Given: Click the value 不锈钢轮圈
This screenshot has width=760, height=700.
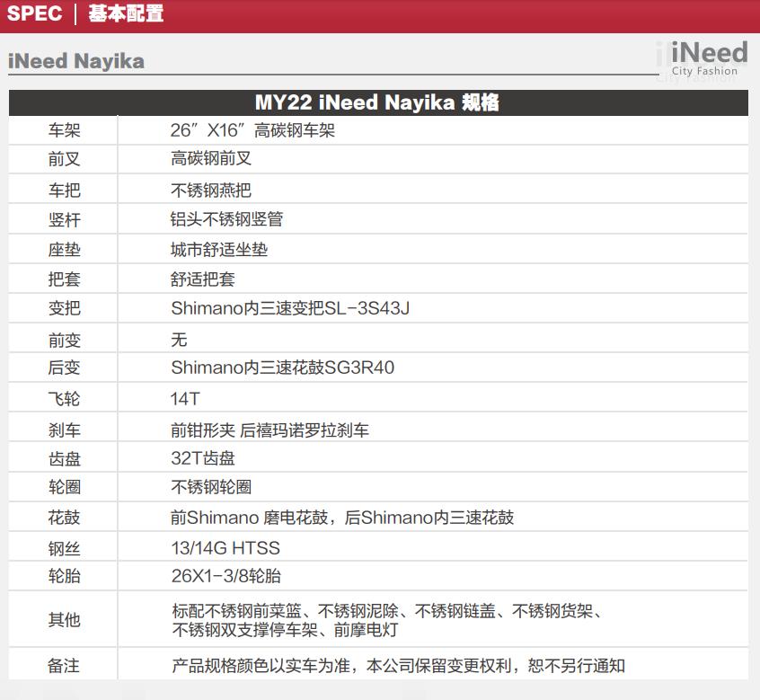Looking at the screenshot, I should pos(211,487).
